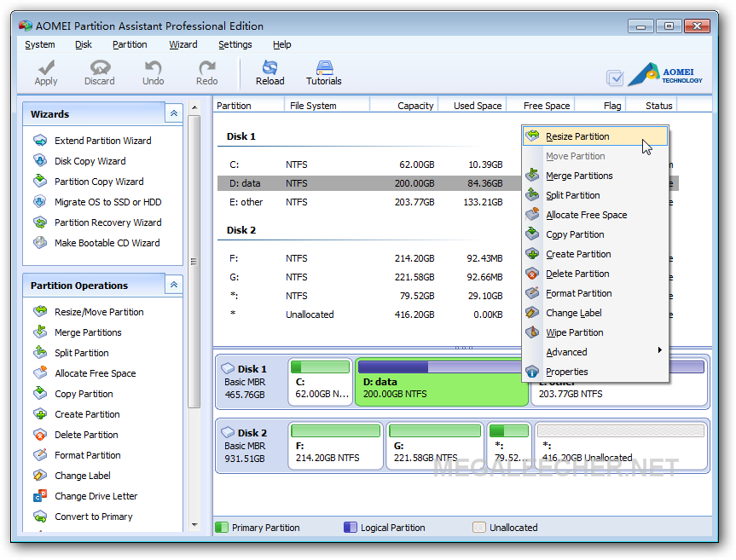Choose Delete Partition in context menu
Image resolution: width=736 pixels, height=560 pixels.
(594, 274)
